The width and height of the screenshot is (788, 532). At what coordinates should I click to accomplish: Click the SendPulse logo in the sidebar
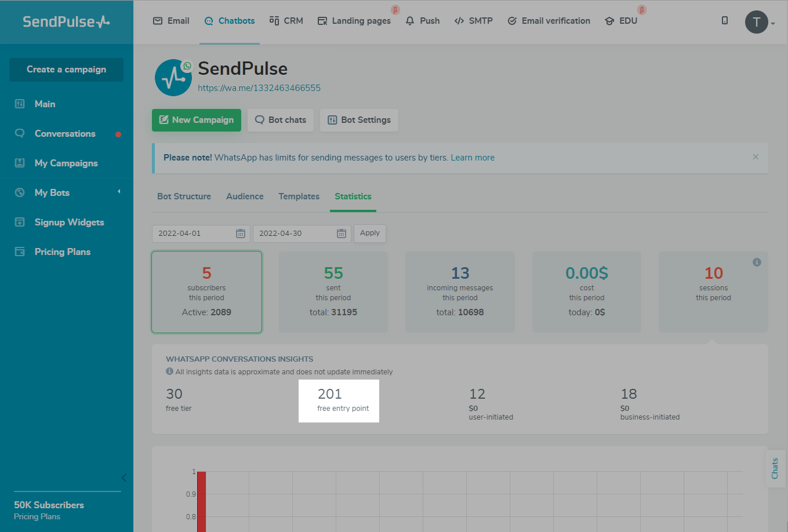tap(66, 21)
